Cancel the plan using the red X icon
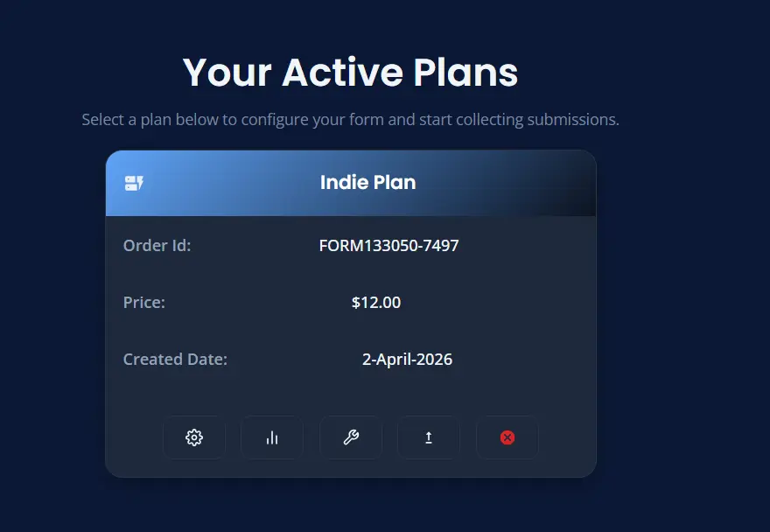The image size is (770, 532). [507, 437]
